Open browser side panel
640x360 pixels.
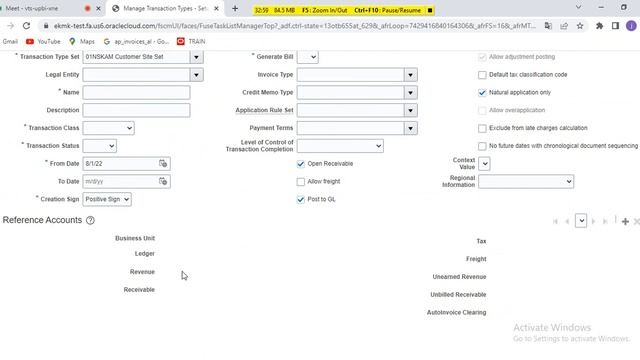point(615,26)
